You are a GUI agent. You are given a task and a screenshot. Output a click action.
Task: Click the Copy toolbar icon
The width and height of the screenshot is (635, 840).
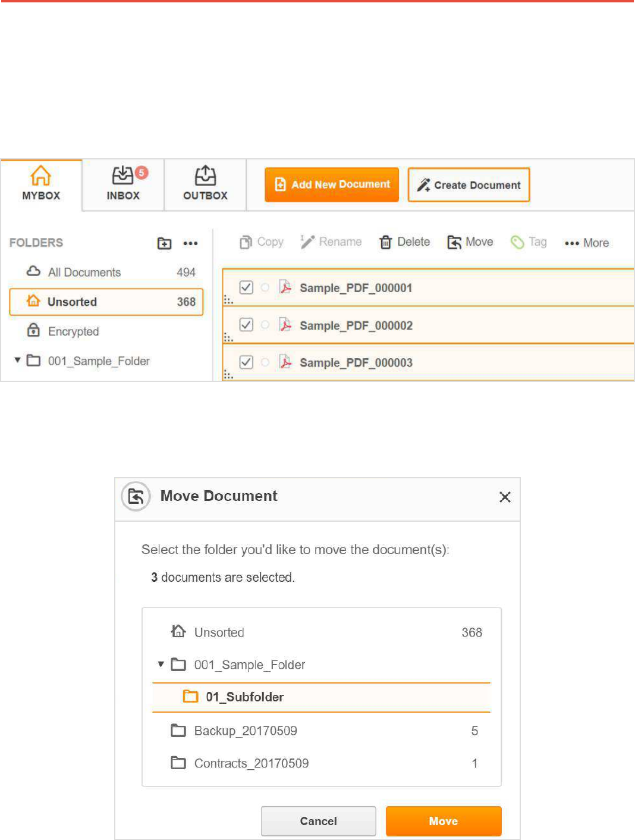point(246,242)
